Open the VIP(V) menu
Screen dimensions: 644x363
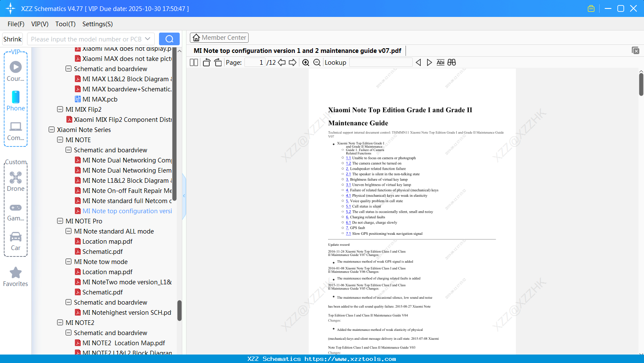point(40,24)
